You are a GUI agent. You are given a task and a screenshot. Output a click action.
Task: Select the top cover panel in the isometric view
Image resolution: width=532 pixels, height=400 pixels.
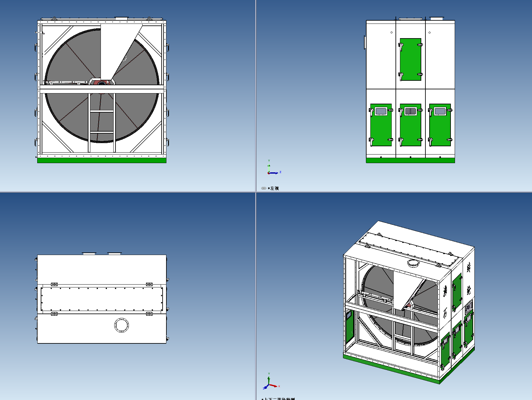pos(410,250)
